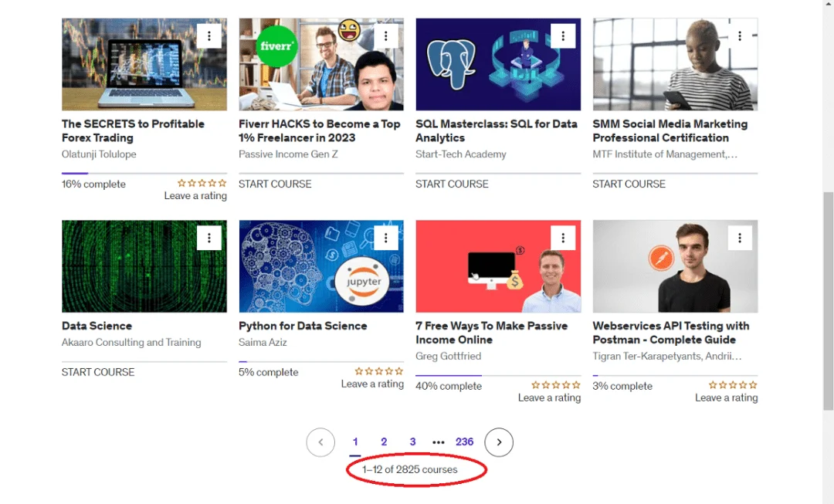
Task: Open three-dot menu on Fiverr HACKS course
Action: 386,36
